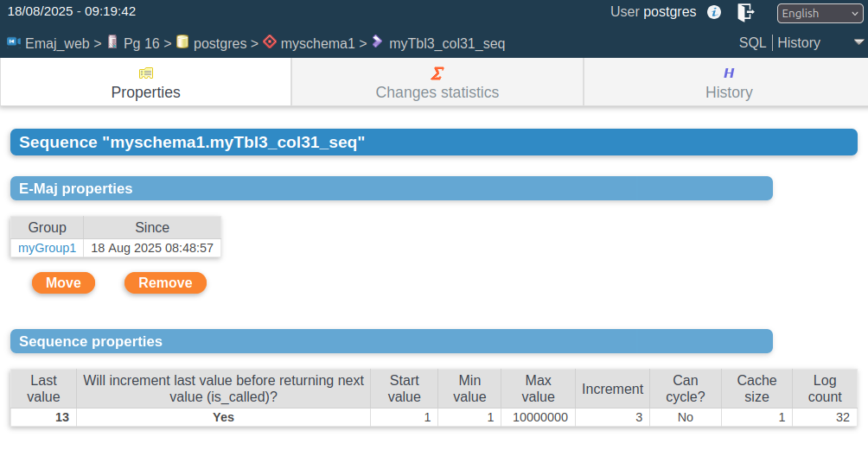
Task: Click the sigma Changes statistics icon
Action: (x=437, y=73)
